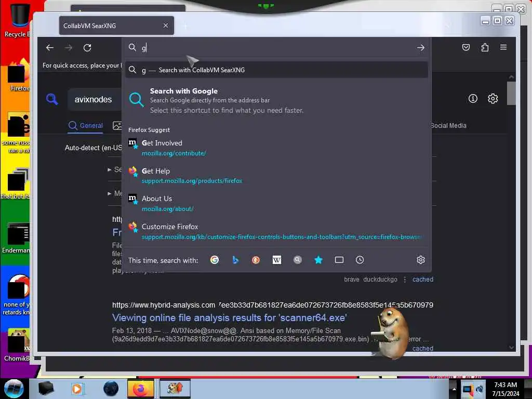
Task: Search this time with DuckDuckGo icon
Action: tap(256, 260)
